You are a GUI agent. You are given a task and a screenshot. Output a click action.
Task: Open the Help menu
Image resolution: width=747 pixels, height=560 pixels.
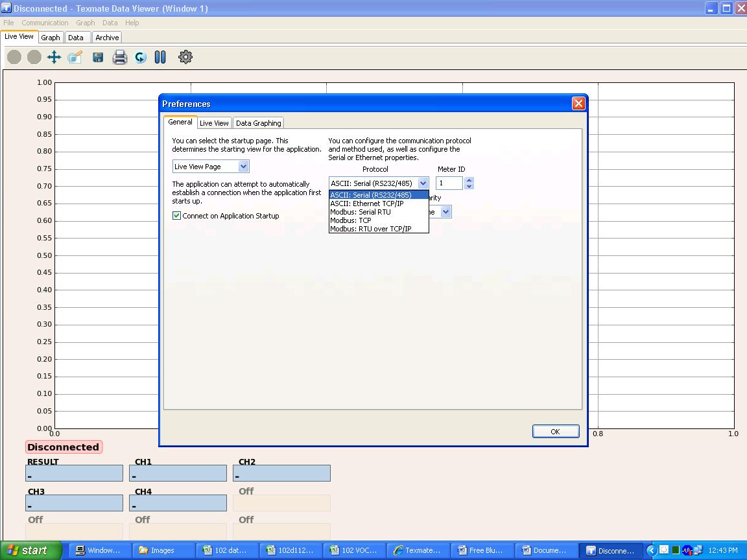tap(132, 23)
